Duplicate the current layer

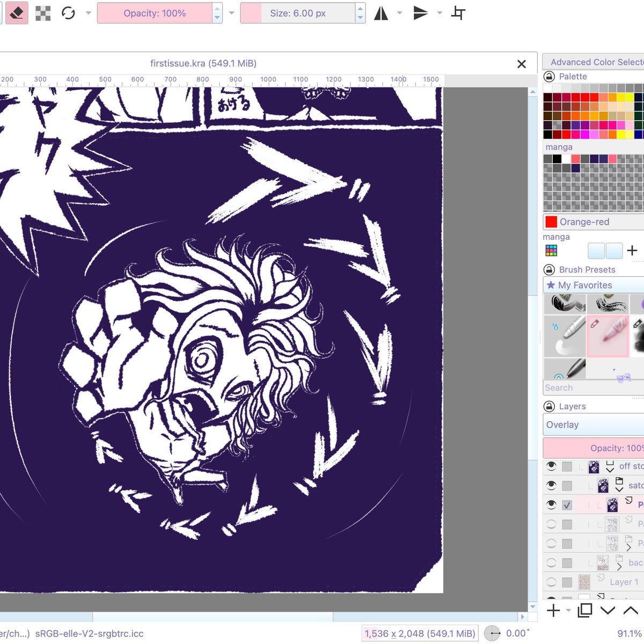(585, 610)
